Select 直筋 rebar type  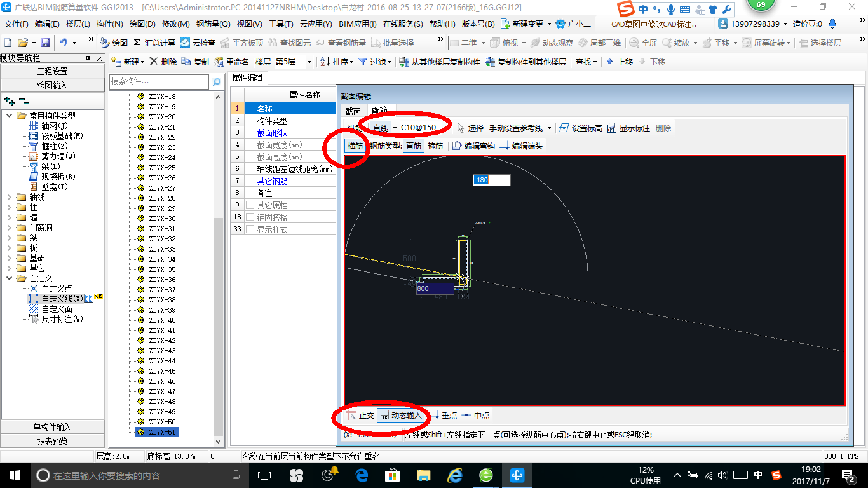tap(414, 146)
